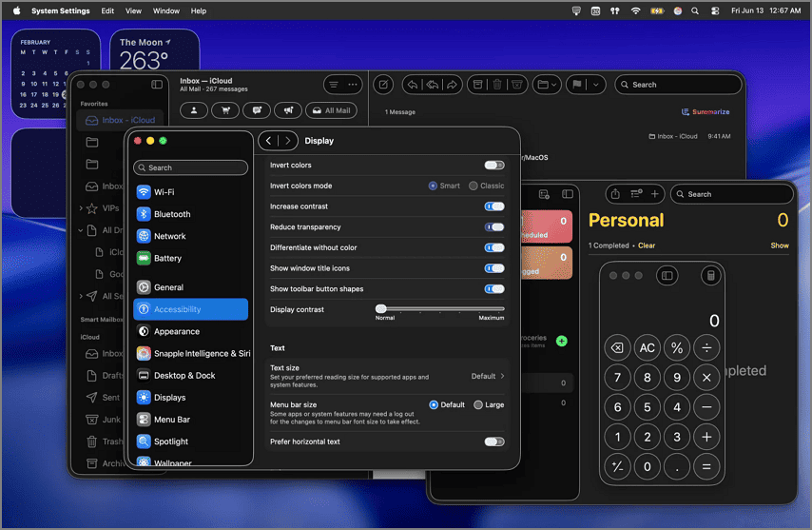
Task: Open the Window menu in menu bar
Action: coord(166,10)
